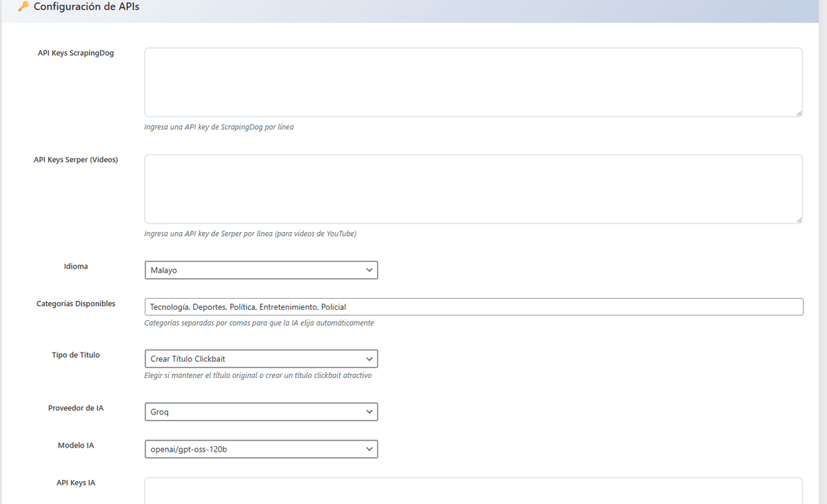Expand the Modelo IA dropdown showing openai/gpt-oss-120b

tap(261, 449)
